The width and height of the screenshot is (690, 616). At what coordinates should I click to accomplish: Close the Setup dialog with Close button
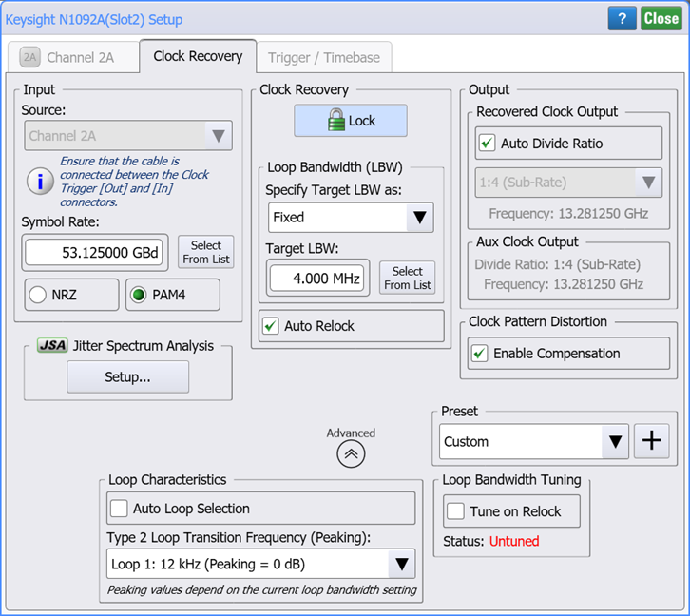coord(661,18)
